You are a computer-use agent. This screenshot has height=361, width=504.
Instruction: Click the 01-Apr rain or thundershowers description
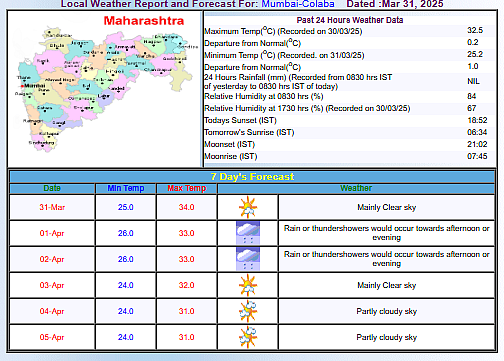tap(387, 233)
